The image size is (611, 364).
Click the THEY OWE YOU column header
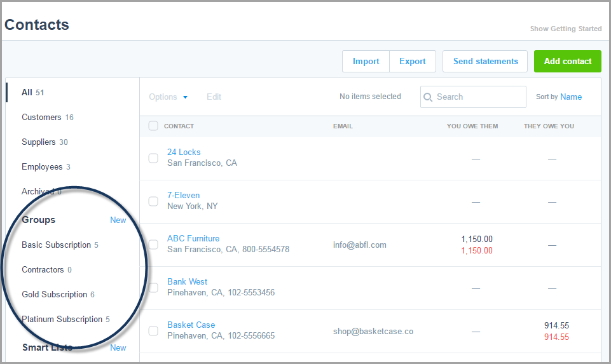549,126
